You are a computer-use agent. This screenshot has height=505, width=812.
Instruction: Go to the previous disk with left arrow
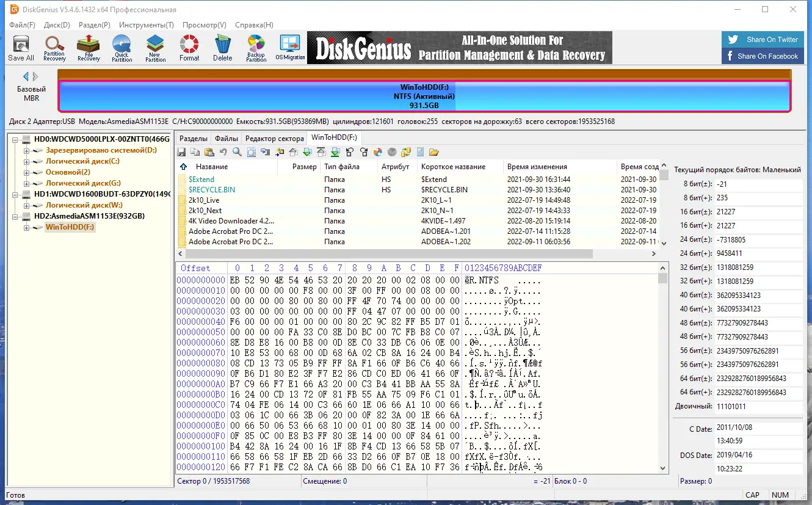pos(26,76)
